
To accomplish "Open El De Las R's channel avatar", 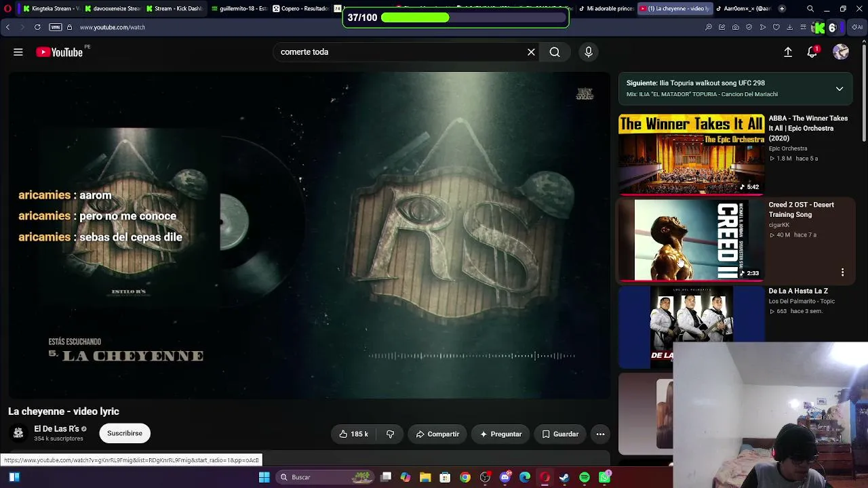I will (x=18, y=433).
